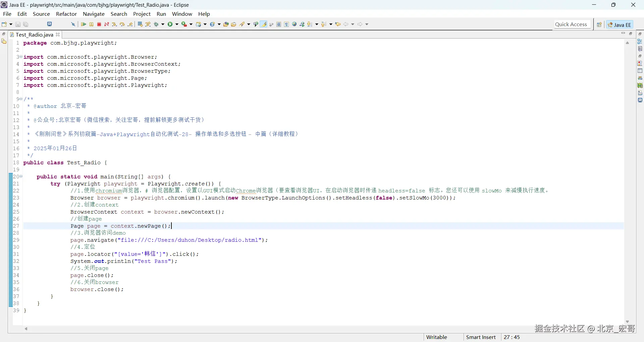The width and height of the screenshot is (644, 342).
Task: Collapse the Javadoc comment fold on line 9
Action: (21, 99)
